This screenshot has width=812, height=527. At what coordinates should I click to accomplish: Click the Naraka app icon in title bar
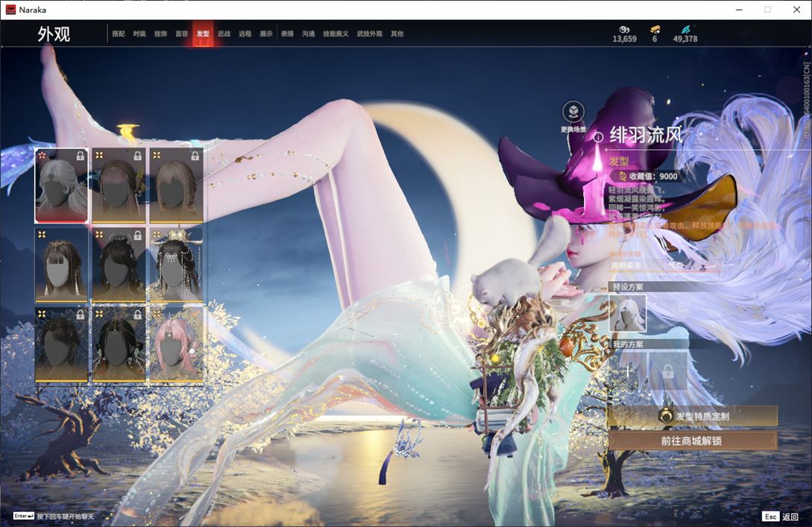point(10,10)
